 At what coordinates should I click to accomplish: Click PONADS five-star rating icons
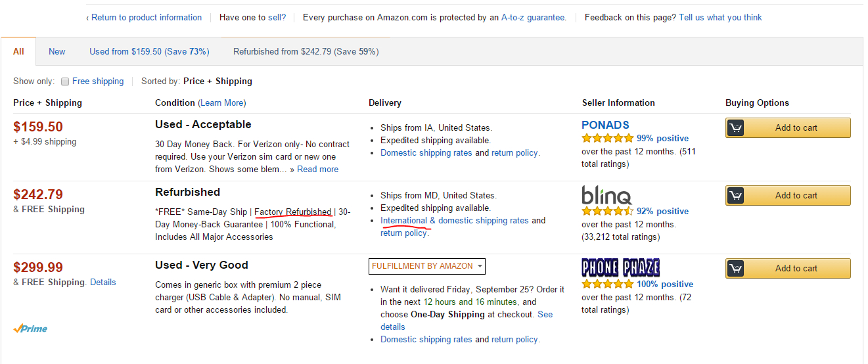click(x=607, y=139)
